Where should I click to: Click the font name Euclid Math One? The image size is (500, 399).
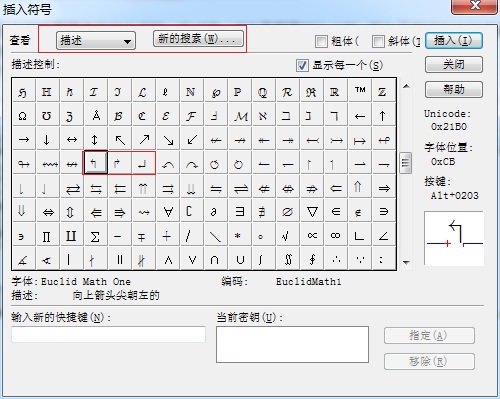86,282
